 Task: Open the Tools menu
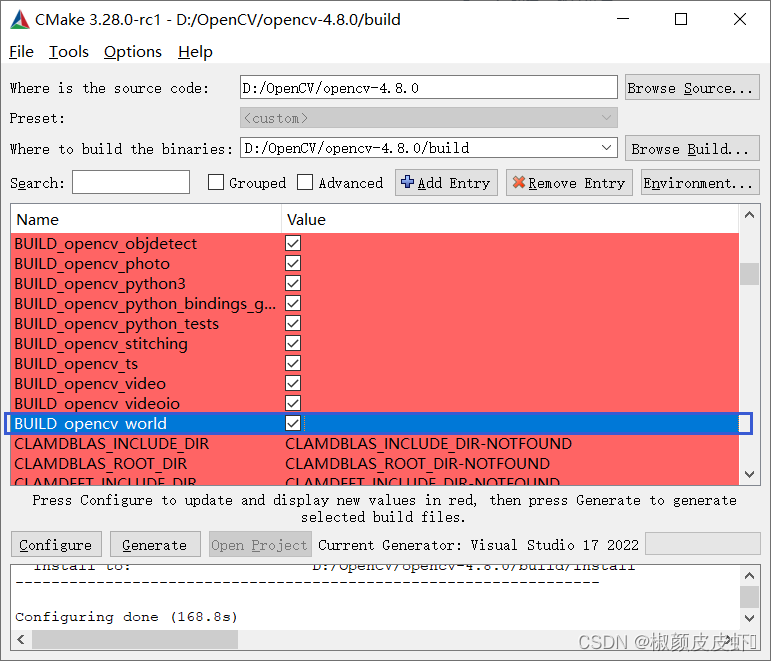pyautogui.click(x=69, y=52)
